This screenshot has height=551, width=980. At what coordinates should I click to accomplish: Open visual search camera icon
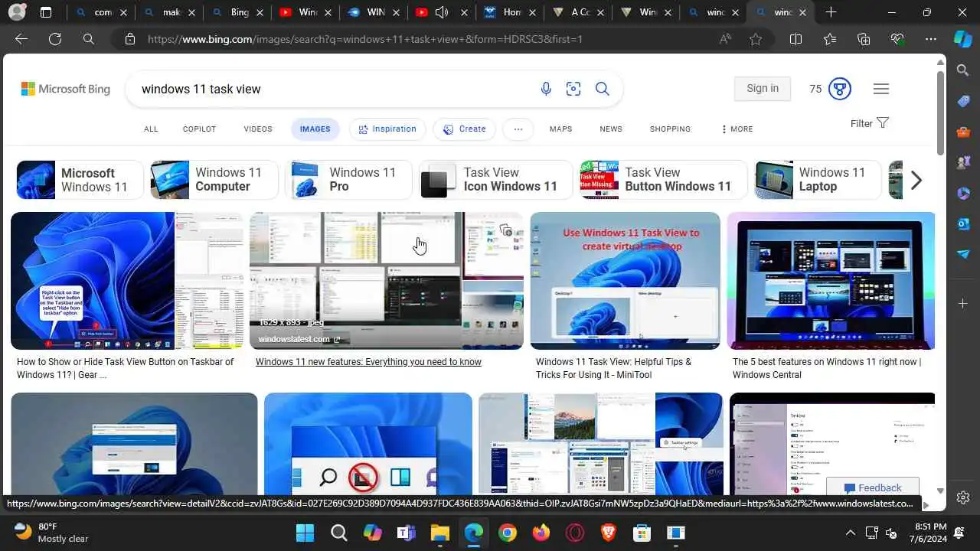(573, 89)
